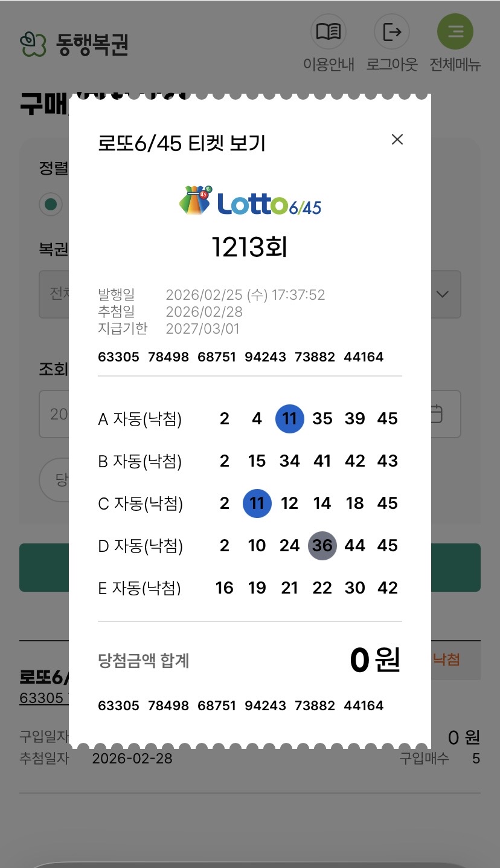This screenshot has height=868, width=500.
Task: Open the 전체메뉴 hamburger menu
Action: (x=455, y=31)
